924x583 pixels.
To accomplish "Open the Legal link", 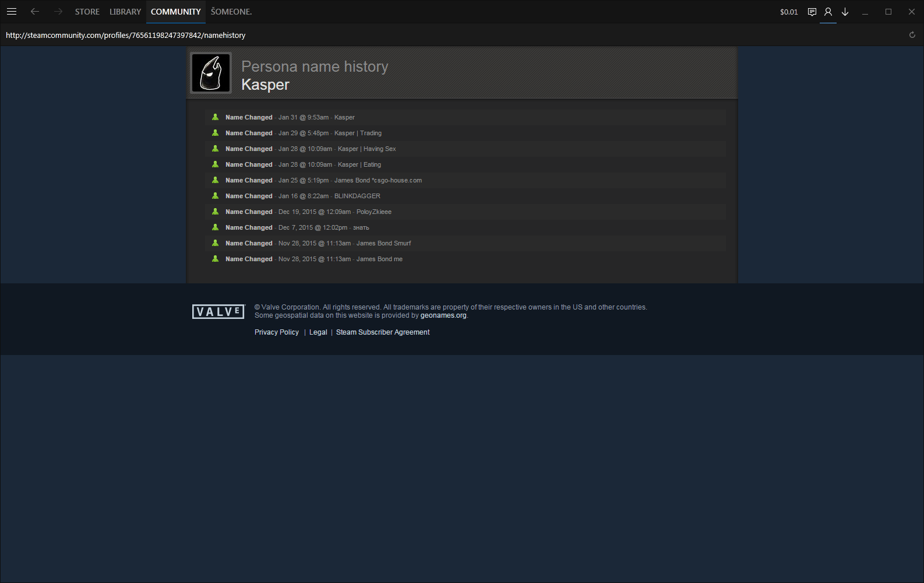I will click(318, 332).
